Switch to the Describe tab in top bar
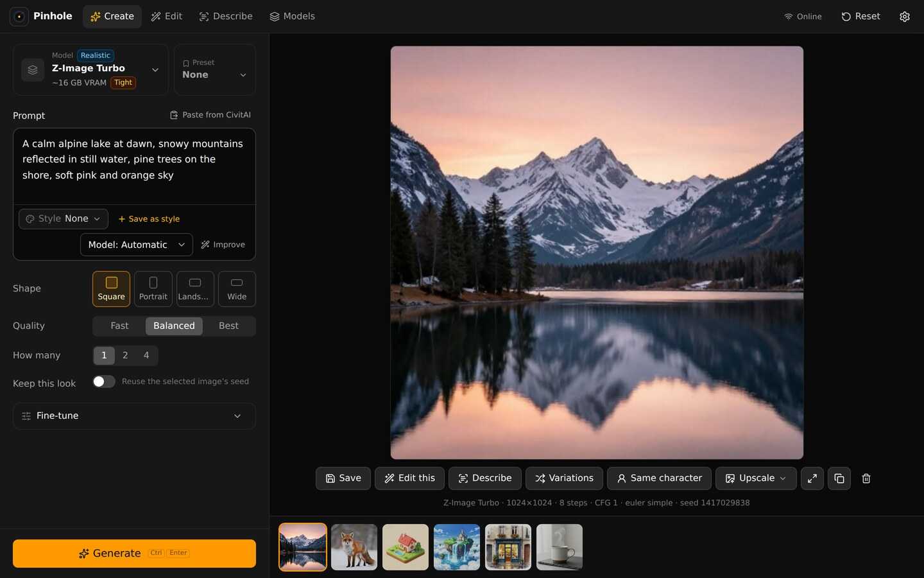924x578 pixels. pos(226,17)
